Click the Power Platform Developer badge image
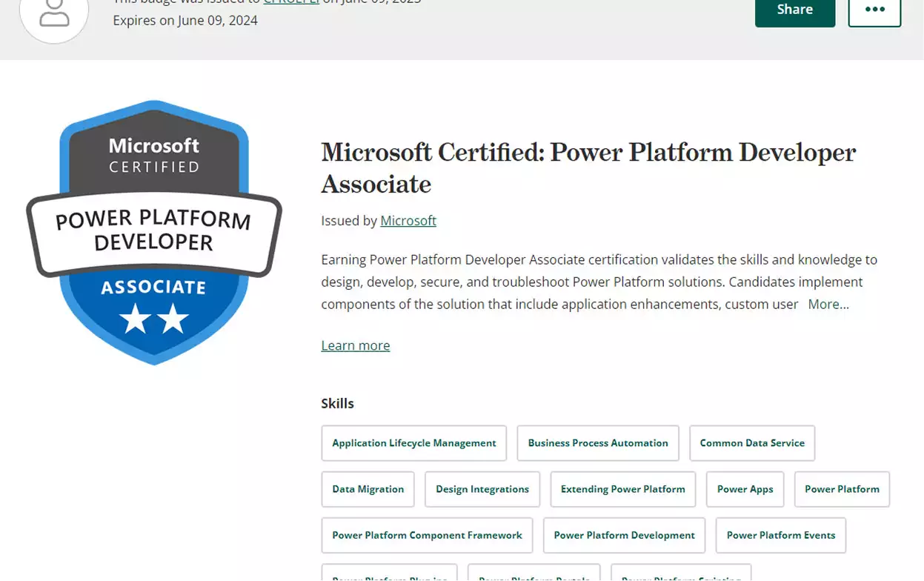 tap(154, 232)
